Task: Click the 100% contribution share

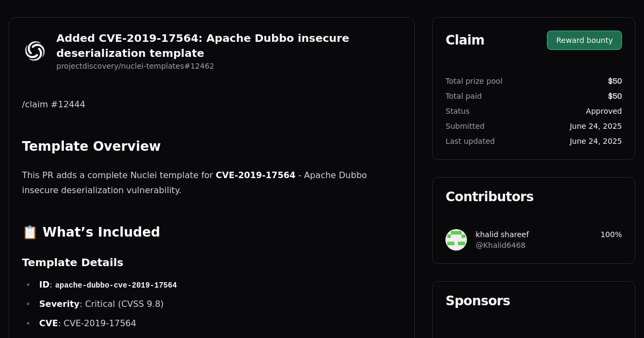Action: click(611, 234)
